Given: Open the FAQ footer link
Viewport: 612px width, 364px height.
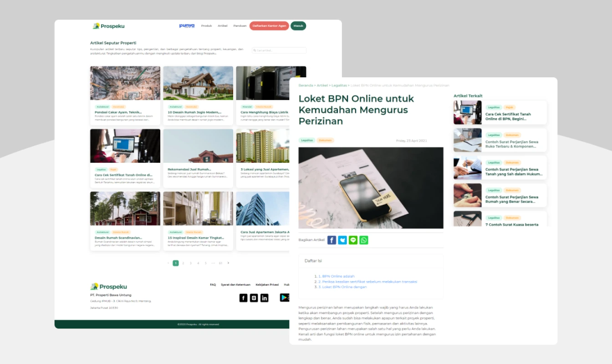Looking at the screenshot, I should click(x=213, y=285).
